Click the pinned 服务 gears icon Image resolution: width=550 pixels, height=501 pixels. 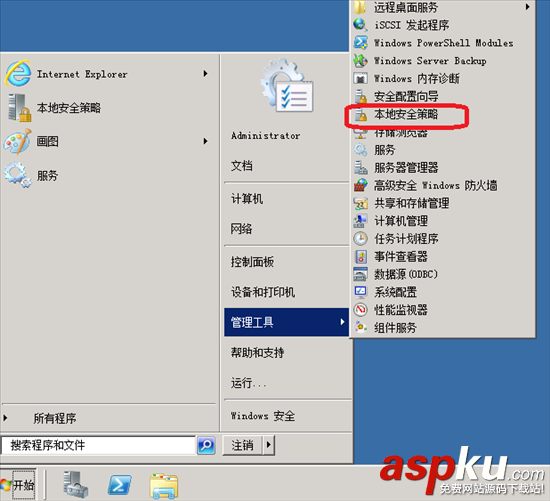coord(18,175)
